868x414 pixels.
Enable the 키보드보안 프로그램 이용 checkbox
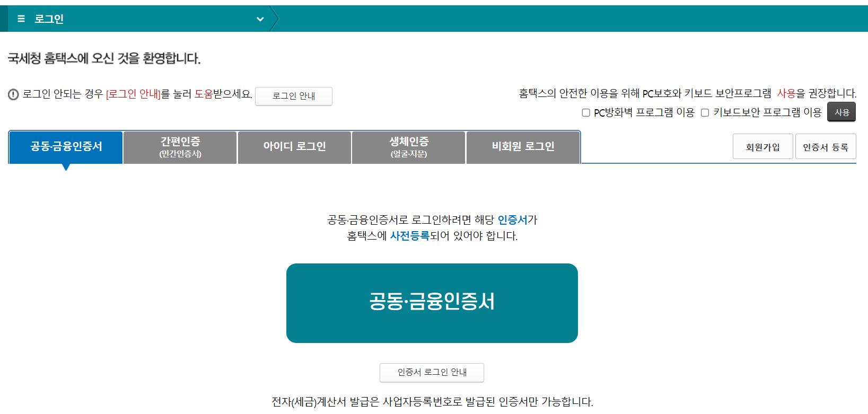(x=705, y=112)
